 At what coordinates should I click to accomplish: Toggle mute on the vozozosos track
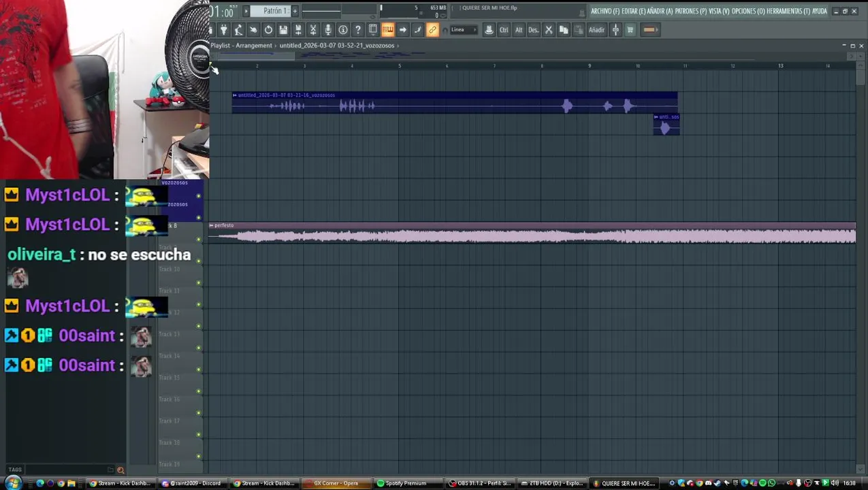199,196
